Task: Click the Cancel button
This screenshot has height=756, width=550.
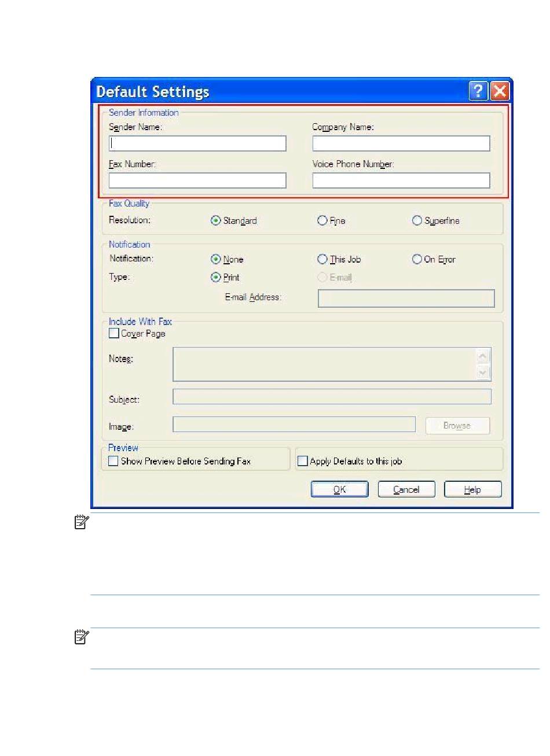Action: (406, 489)
